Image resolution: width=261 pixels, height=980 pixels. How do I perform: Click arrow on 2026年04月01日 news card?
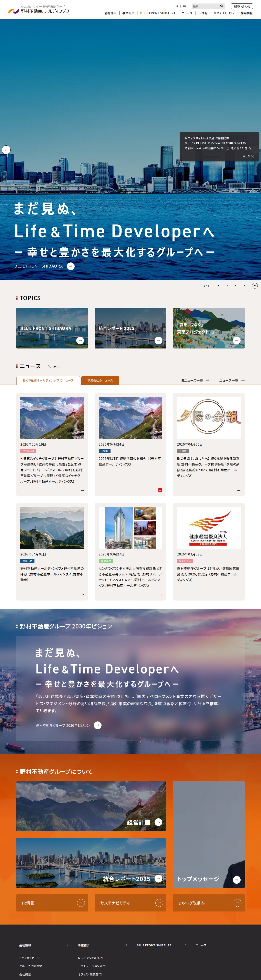[82, 595]
